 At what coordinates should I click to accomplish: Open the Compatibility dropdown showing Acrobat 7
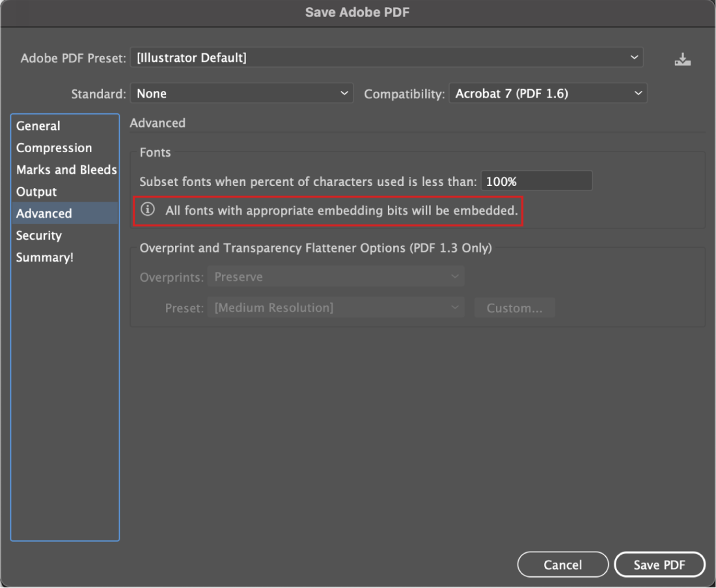[x=548, y=94]
